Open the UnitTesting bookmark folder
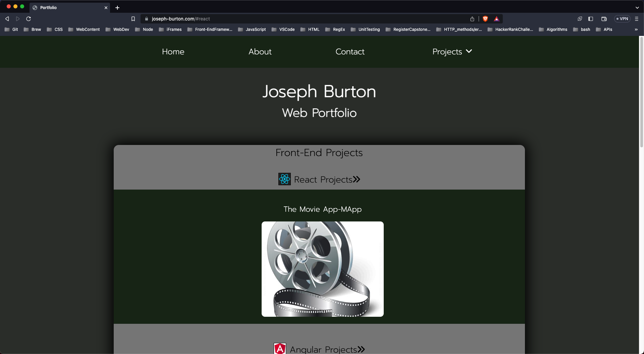 coord(365,30)
